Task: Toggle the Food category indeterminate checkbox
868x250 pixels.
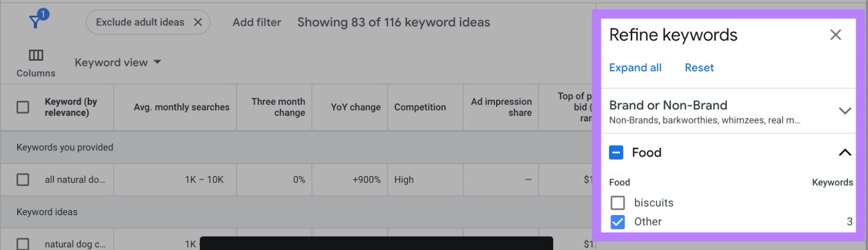Action: point(616,153)
